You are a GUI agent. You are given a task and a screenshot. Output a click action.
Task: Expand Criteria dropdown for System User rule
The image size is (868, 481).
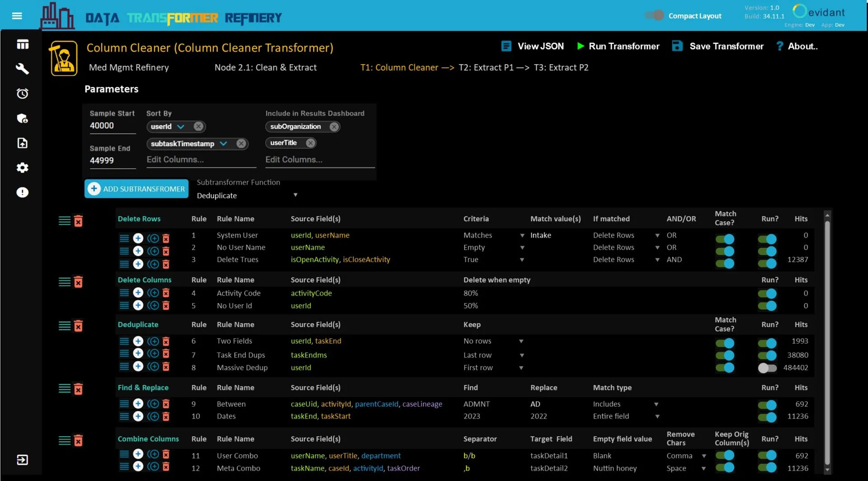pos(522,235)
